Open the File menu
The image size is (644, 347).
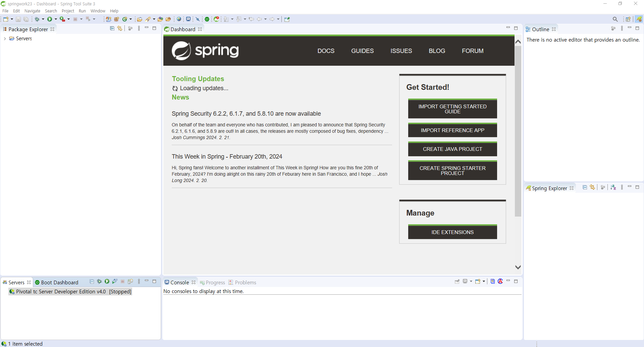tap(5, 11)
